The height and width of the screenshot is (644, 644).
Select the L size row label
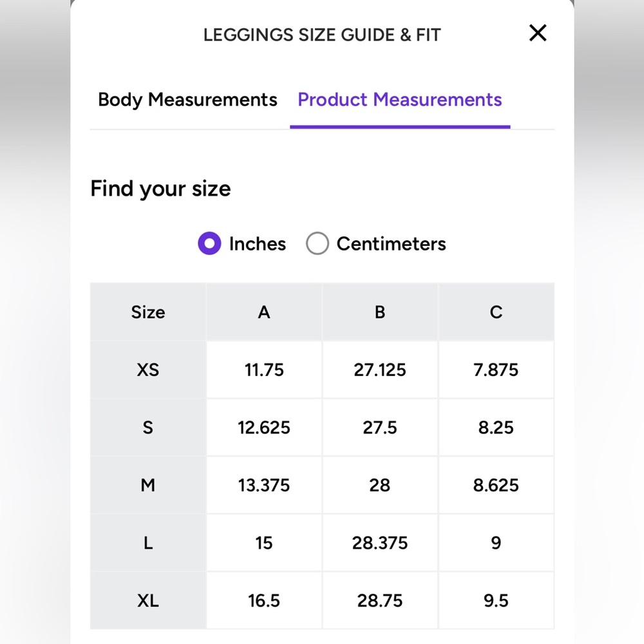[x=148, y=543]
